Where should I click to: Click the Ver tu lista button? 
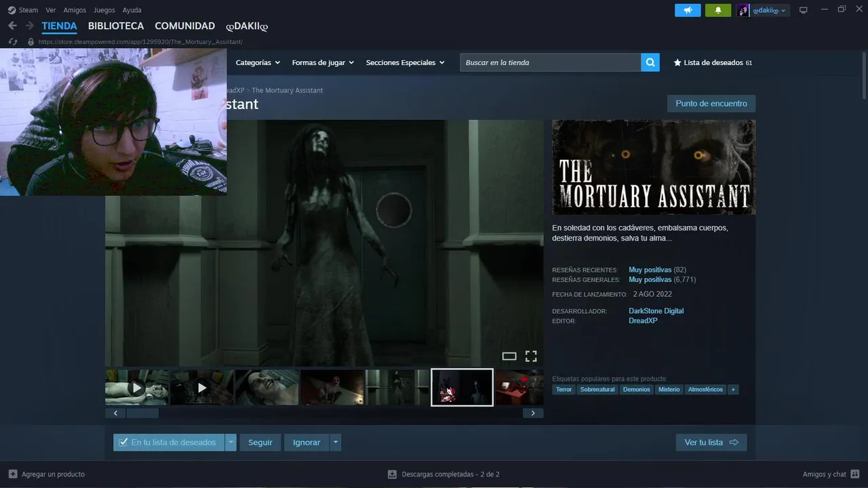tap(711, 443)
